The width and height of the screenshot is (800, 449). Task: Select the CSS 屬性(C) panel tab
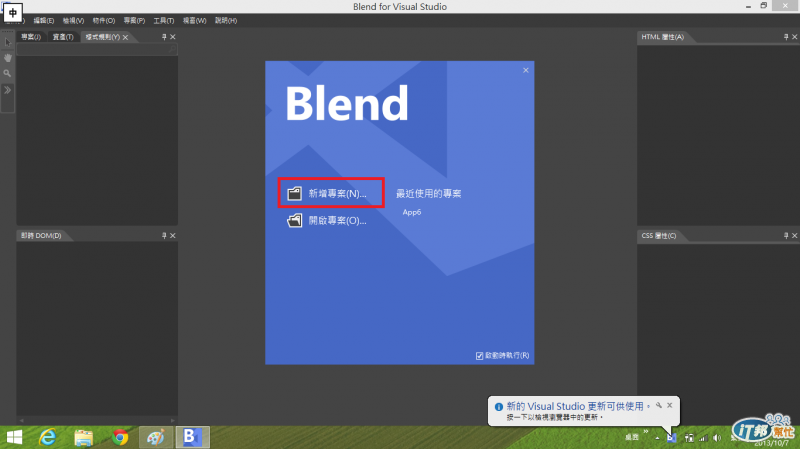pos(659,235)
